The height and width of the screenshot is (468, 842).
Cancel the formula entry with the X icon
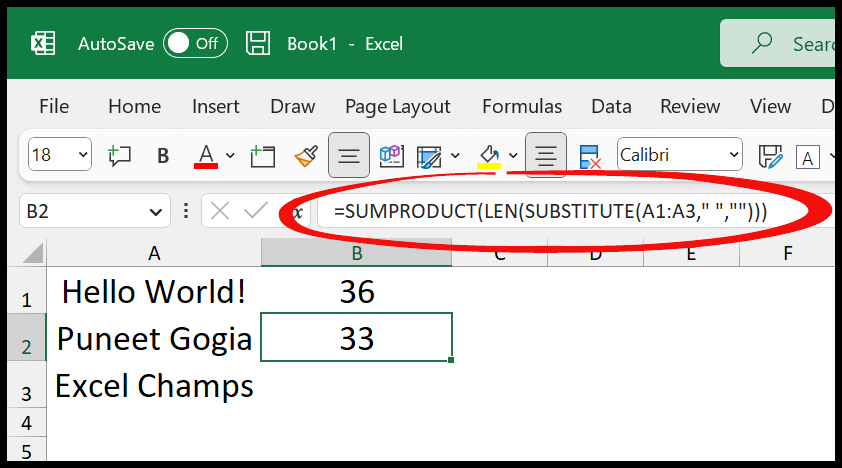(220, 211)
